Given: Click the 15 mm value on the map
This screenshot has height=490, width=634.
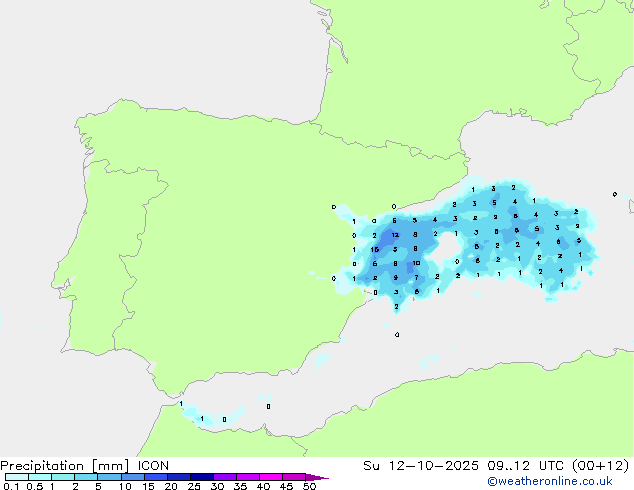Looking at the screenshot, I should point(375,250).
